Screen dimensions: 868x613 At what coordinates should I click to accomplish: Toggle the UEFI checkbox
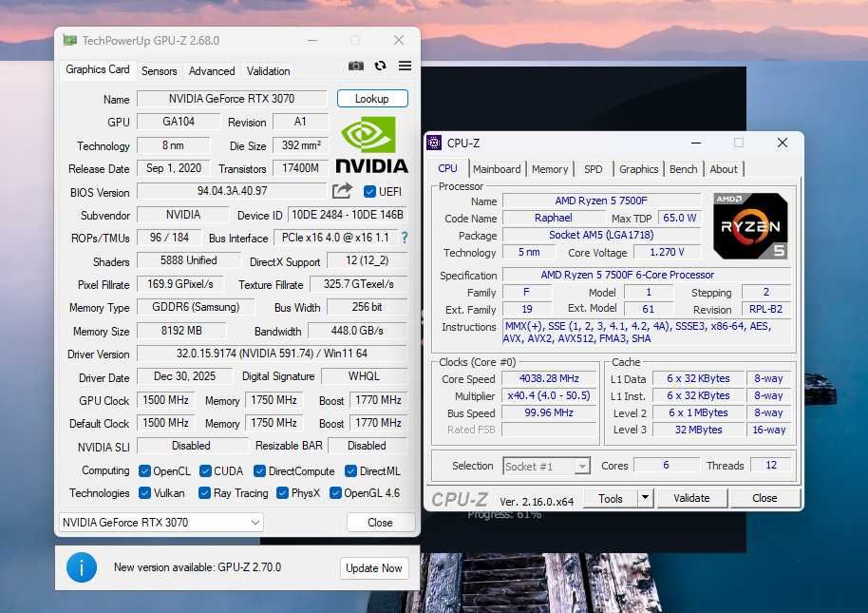(369, 192)
